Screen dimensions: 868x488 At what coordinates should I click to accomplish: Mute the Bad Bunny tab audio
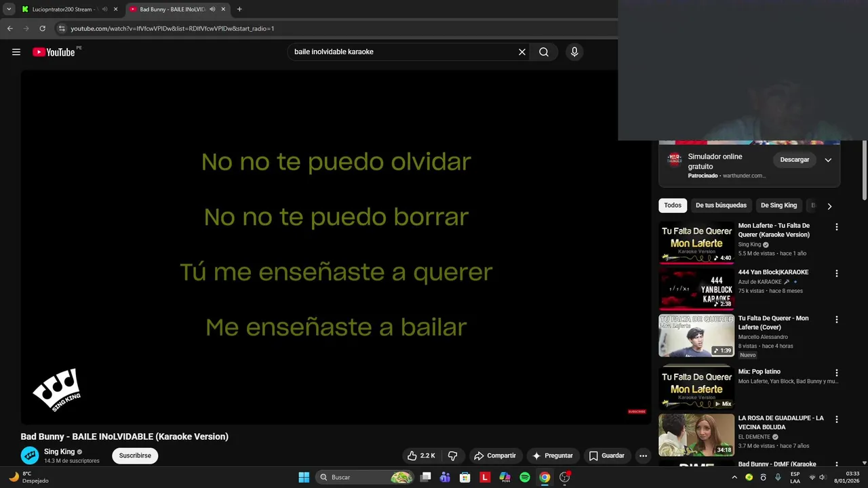(x=212, y=9)
